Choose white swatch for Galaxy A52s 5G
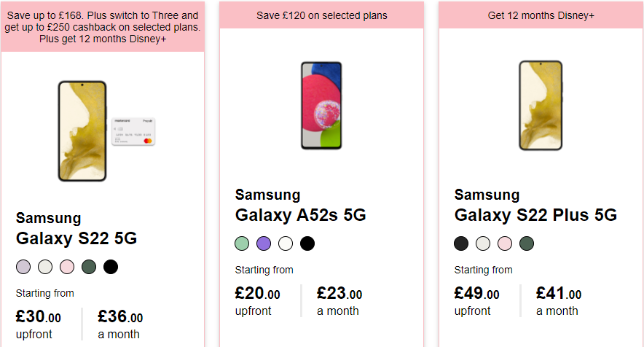The height and width of the screenshot is (347, 644). coord(286,243)
